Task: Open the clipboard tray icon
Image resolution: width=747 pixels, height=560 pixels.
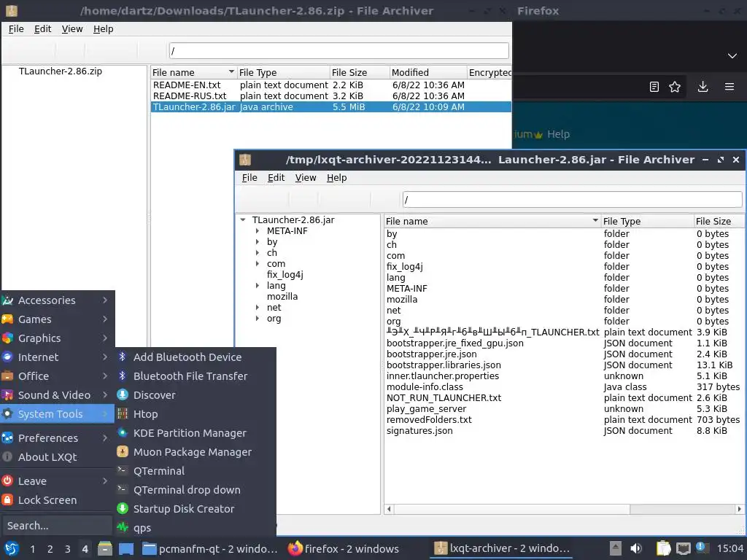Action: click(x=663, y=548)
